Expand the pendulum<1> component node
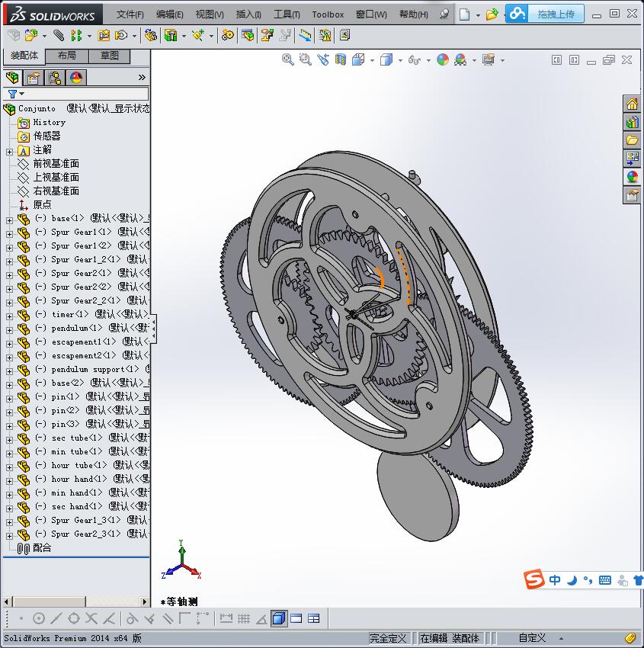The width and height of the screenshot is (644, 648). coord(9,330)
